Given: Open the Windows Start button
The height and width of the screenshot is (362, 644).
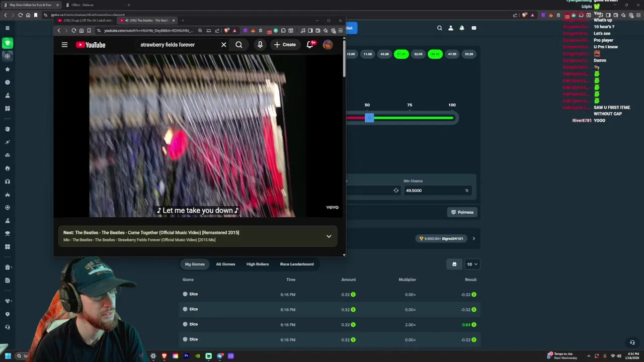Looking at the screenshot, I should point(8,356).
